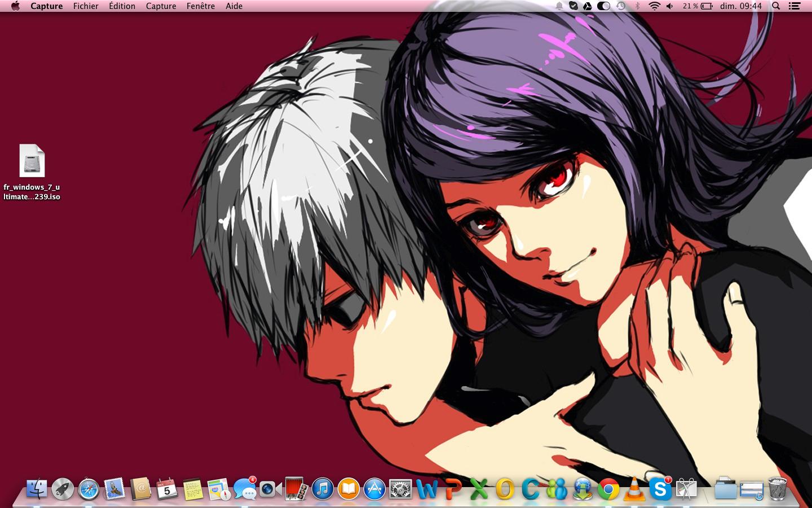This screenshot has height=508, width=812.
Task: Launch PowerPoint orange P icon
Action: click(453, 489)
